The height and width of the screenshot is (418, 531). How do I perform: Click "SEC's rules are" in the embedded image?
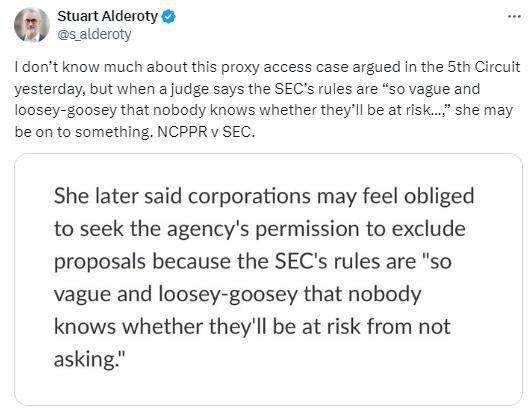(345, 262)
